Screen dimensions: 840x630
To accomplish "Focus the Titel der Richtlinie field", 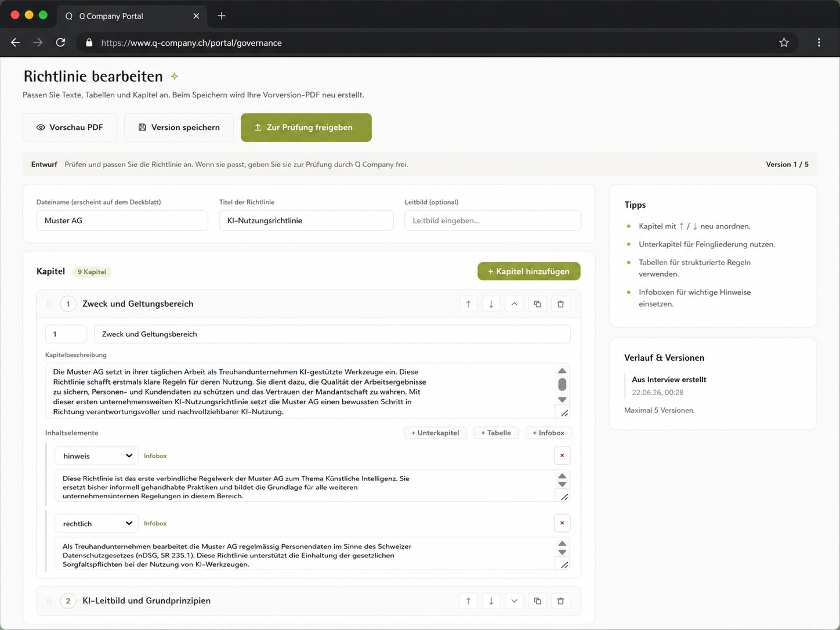I will (306, 220).
